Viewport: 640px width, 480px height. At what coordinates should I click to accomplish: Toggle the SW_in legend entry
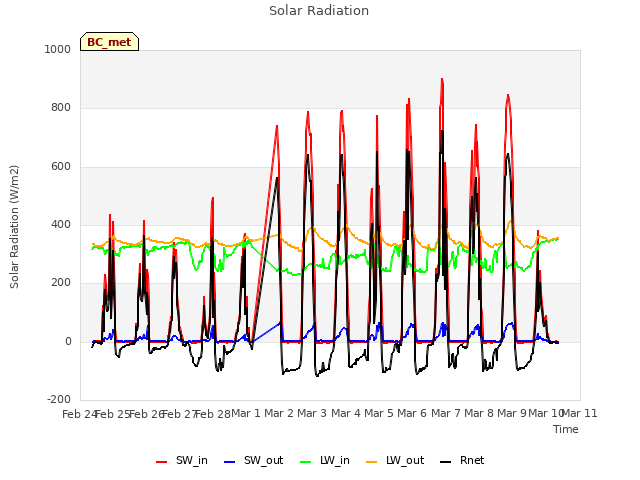point(182,461)
